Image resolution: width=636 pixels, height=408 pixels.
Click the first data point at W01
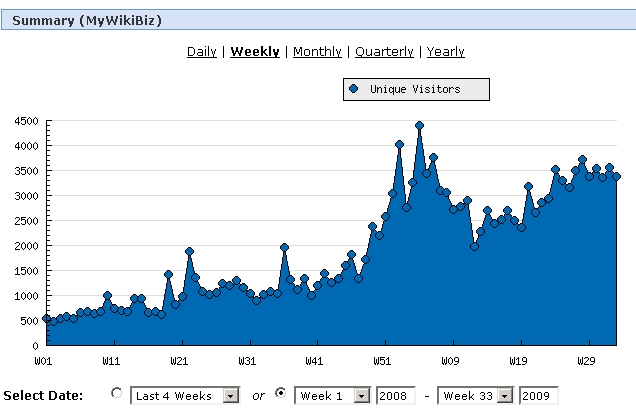46,319
